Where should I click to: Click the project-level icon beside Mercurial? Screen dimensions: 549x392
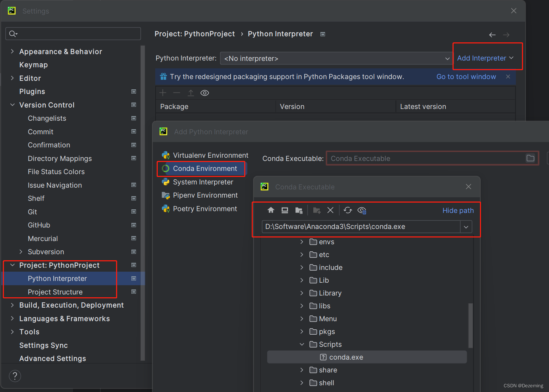tap(134, 238)
